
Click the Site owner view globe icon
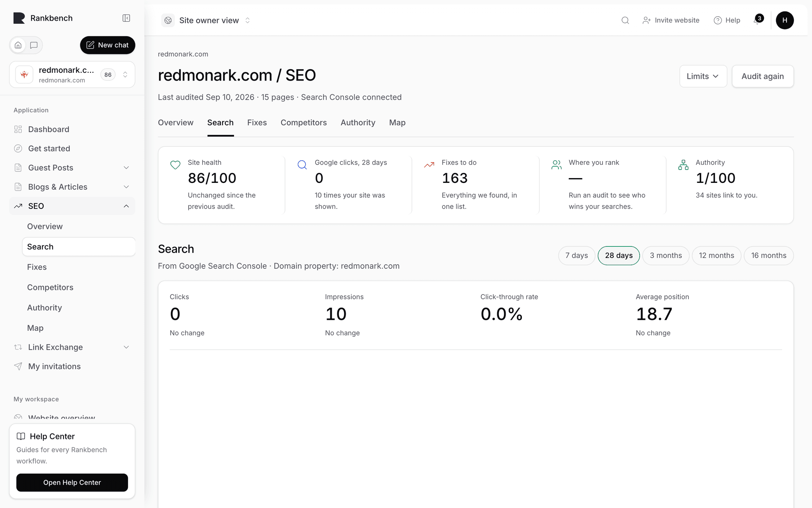pyautogui.click(x=168, y=20)
